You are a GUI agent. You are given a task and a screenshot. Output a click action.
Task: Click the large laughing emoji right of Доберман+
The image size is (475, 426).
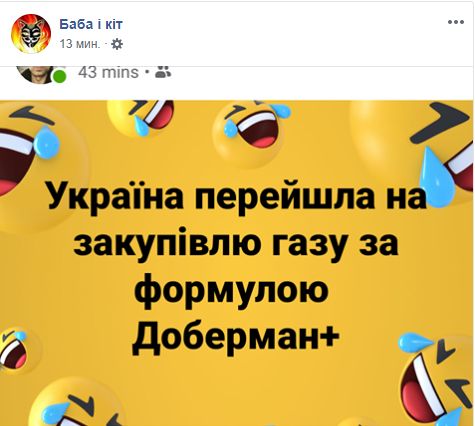coord(437,378)
